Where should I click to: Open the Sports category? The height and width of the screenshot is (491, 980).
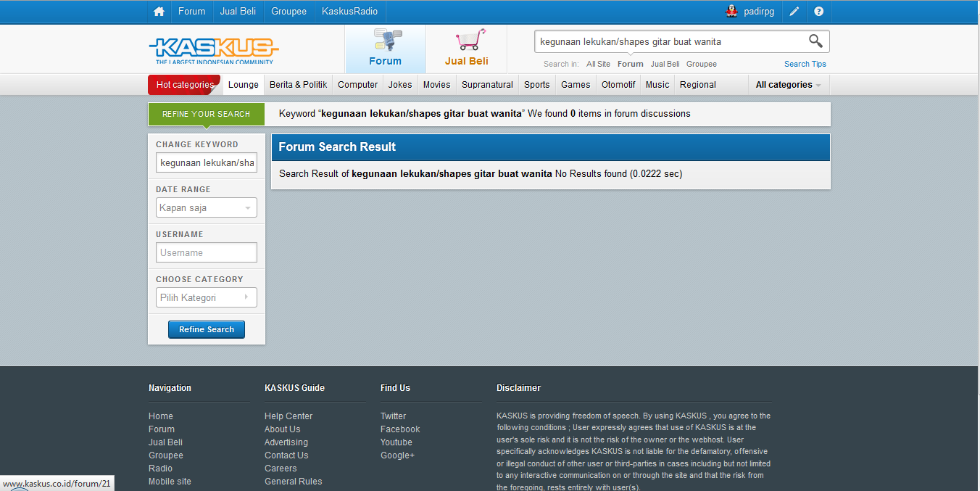[537, 85]
